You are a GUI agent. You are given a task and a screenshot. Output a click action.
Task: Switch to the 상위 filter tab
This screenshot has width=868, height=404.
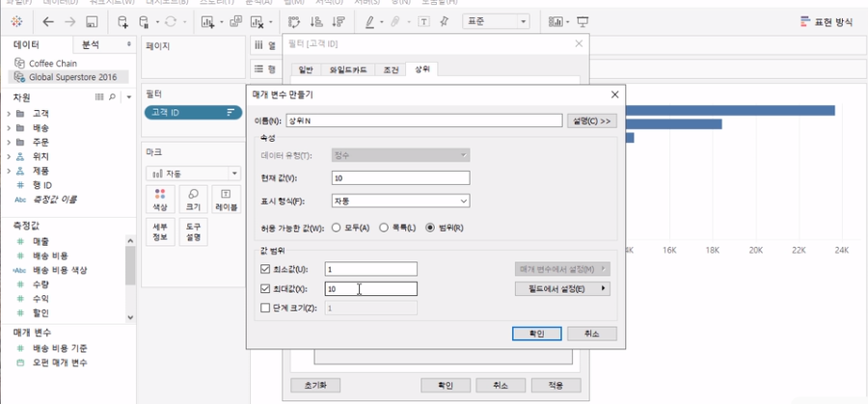coord(421,69)
